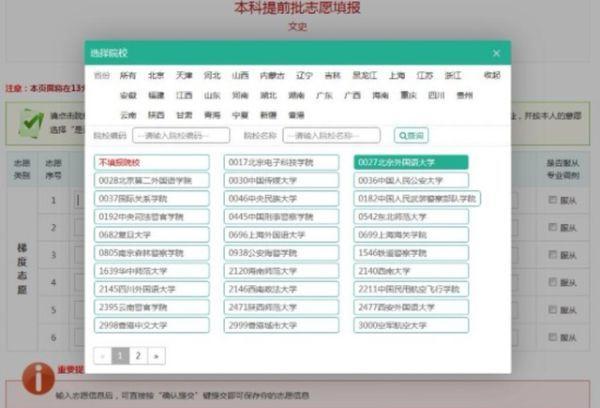Click the 查询 search button with magnifier icon

[x=411, y=135]
